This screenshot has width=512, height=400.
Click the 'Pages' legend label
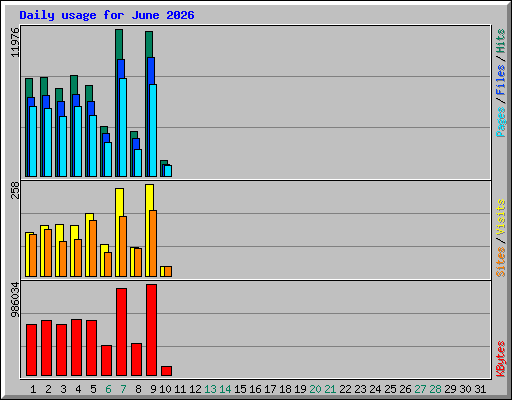point(501,122)
